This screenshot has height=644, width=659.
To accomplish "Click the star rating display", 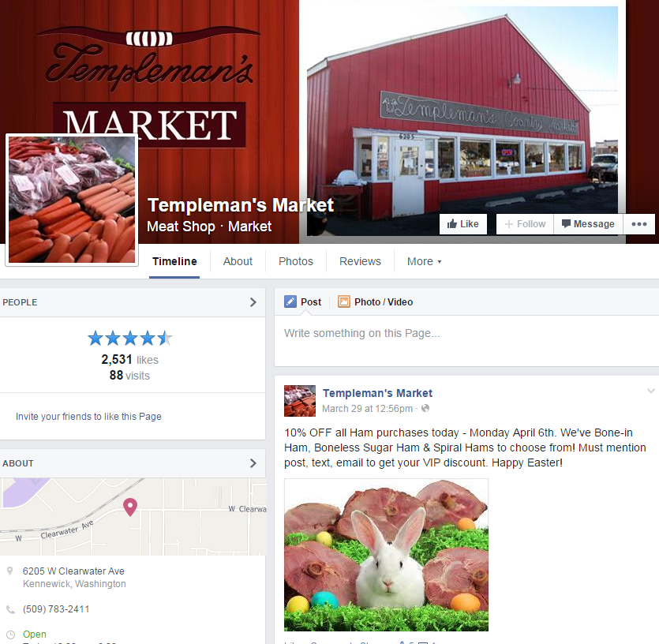I will coord(130,338).
